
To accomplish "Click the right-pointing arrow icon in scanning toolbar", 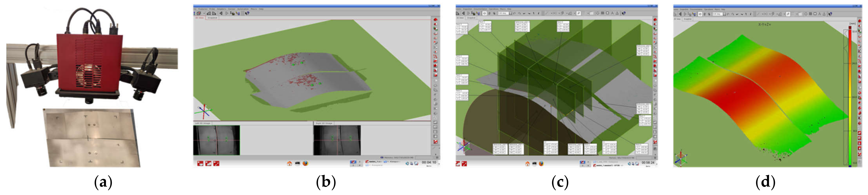I will pyautogui.click(x=227, y=14).
